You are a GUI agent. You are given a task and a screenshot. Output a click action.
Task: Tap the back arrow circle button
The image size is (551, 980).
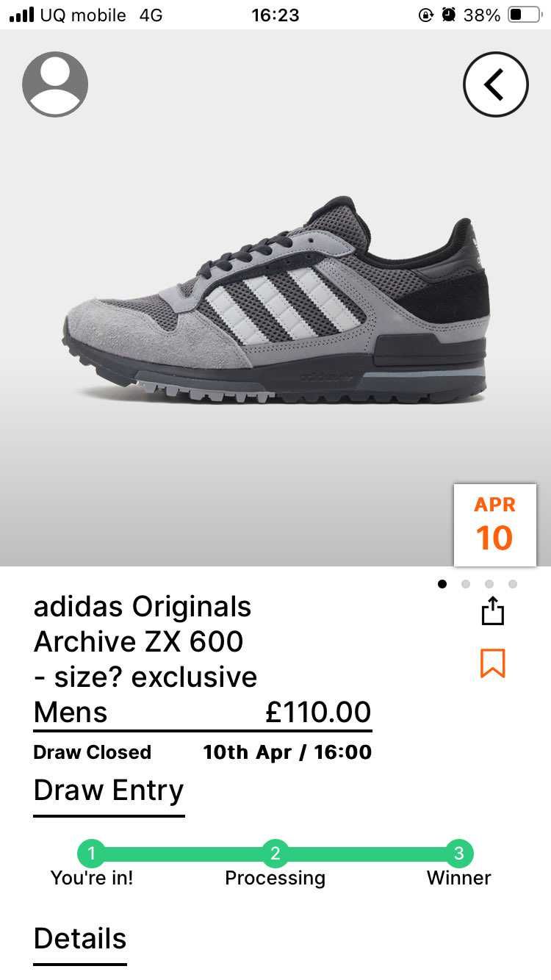click(496, 84)
